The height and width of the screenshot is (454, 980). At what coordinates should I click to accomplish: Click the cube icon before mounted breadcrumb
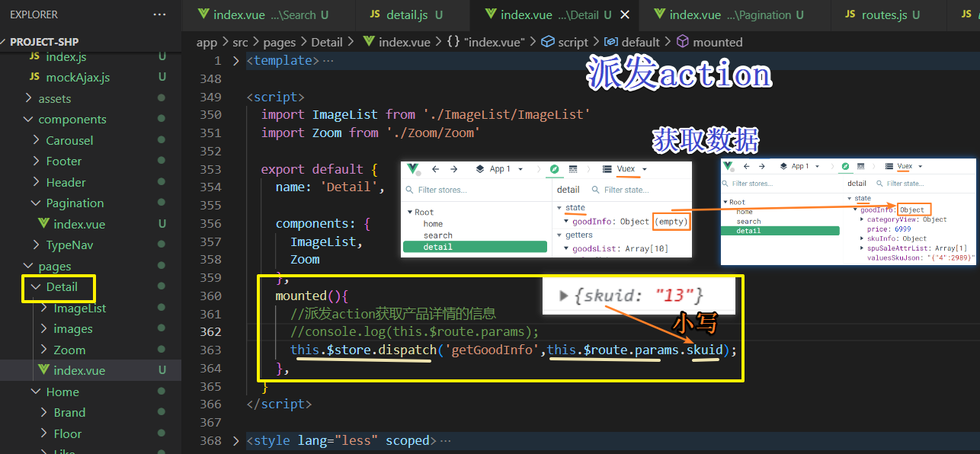(683, 43)
